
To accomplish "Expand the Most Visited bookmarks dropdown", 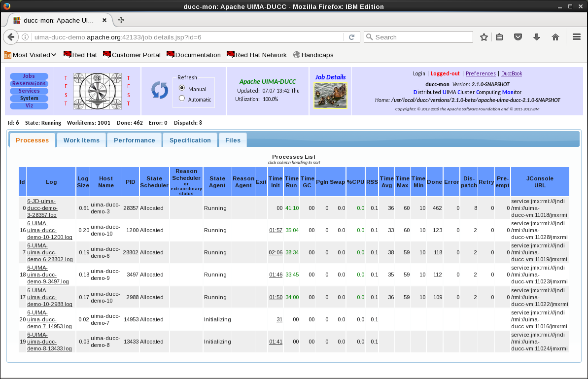I will click(x=31, y=55).
